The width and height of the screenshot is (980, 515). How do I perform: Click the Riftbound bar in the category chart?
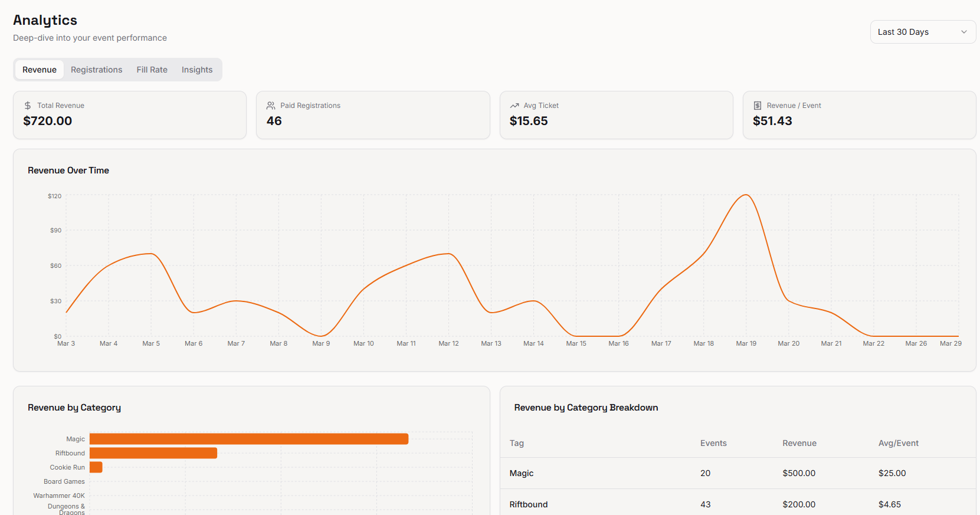coord(153,453)
